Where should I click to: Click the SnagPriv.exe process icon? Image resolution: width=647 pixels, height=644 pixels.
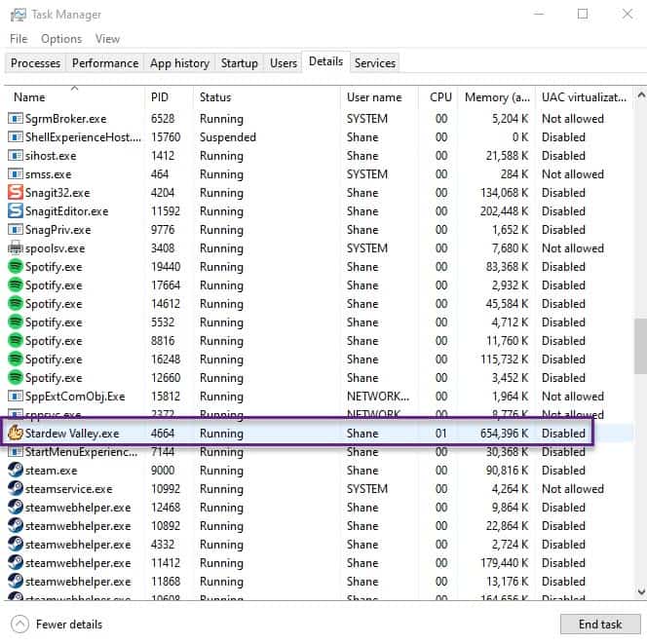[x=16, y=230]
